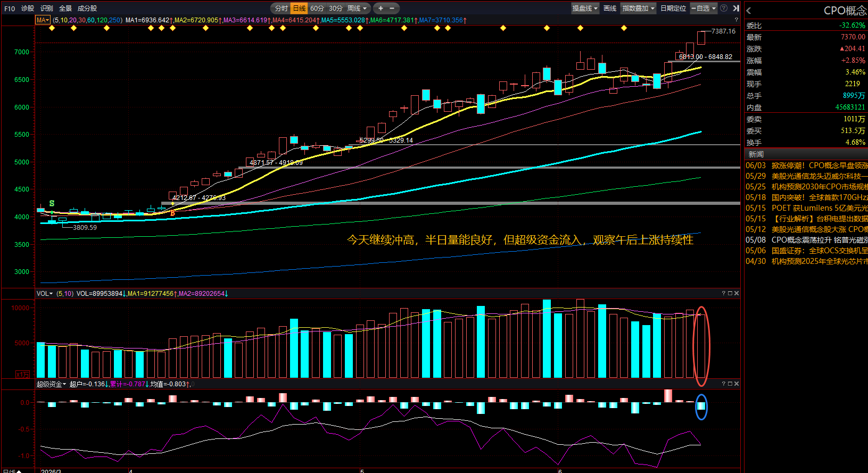
Task: Switch to 日线 daily candlestick view
Action: (x=299, y=8)
